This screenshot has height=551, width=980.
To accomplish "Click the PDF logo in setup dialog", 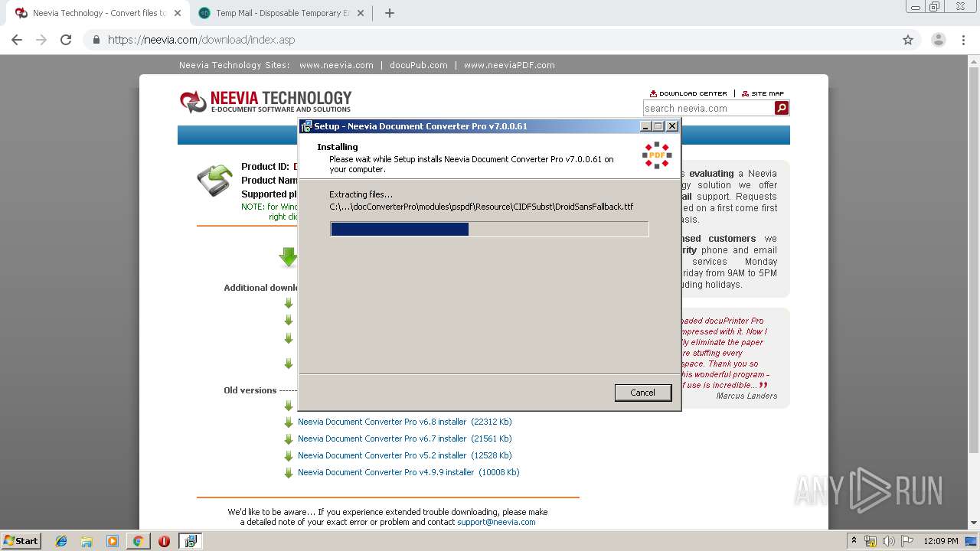I will point(657,155).
